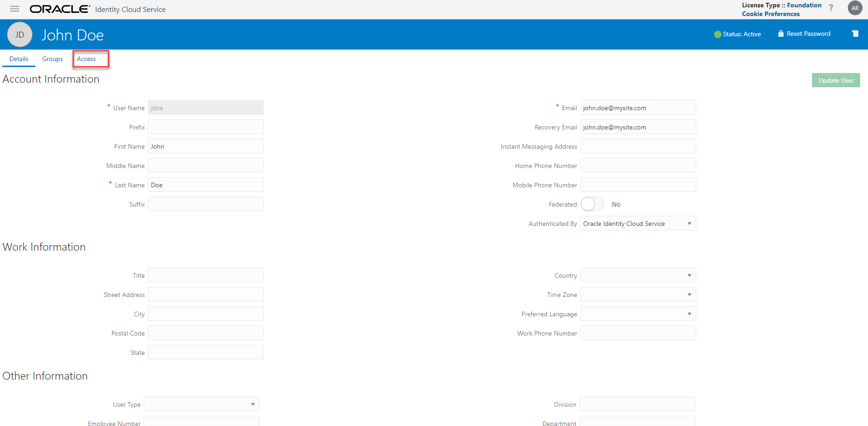Image resolution: width=868 pixels, height=426 pixels.
Task: Click the JD avatar circle
Action: point(19,34)
